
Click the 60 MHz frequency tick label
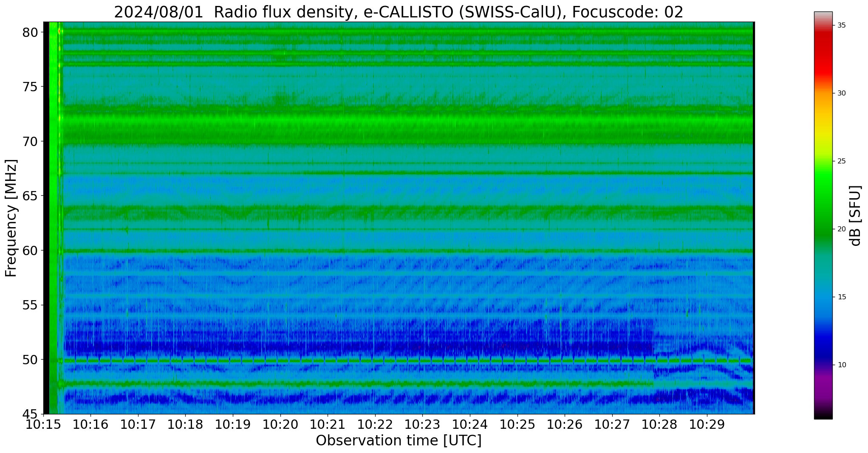click(30, 250)
